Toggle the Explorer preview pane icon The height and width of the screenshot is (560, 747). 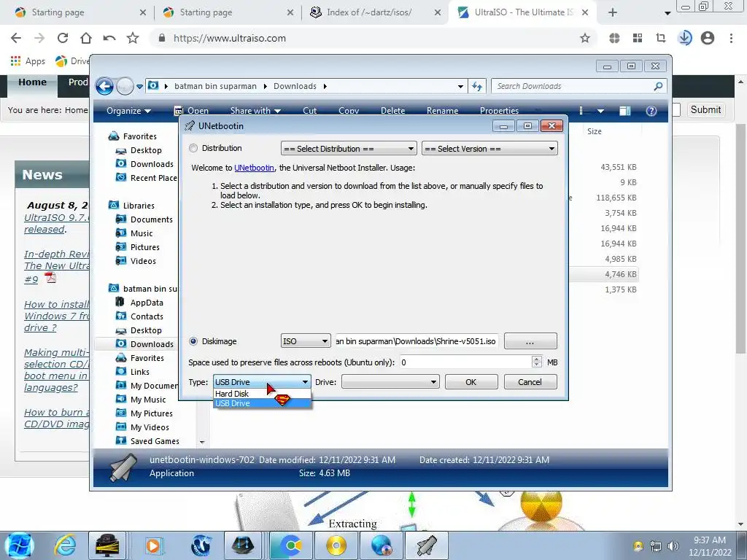tap(624, 111)
